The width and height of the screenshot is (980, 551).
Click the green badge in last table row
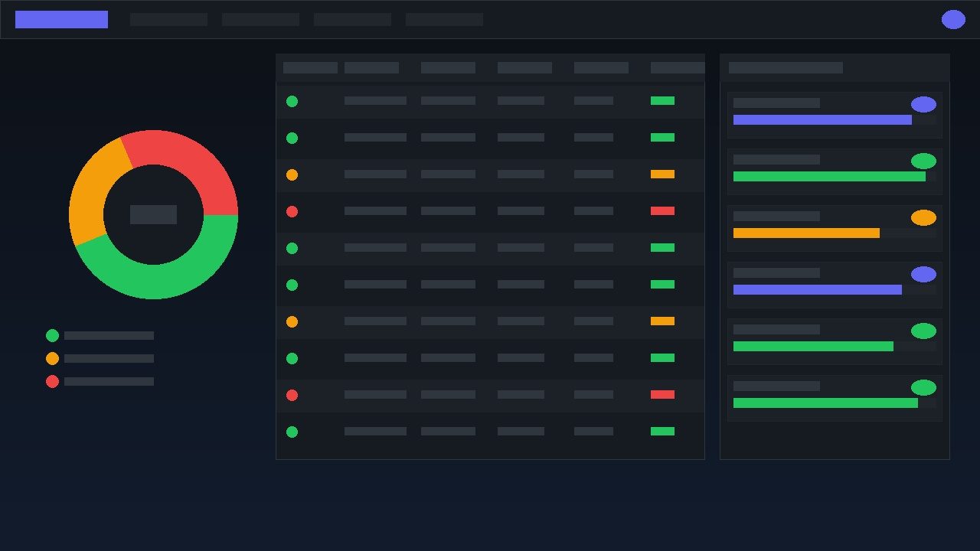coord(662,432)
